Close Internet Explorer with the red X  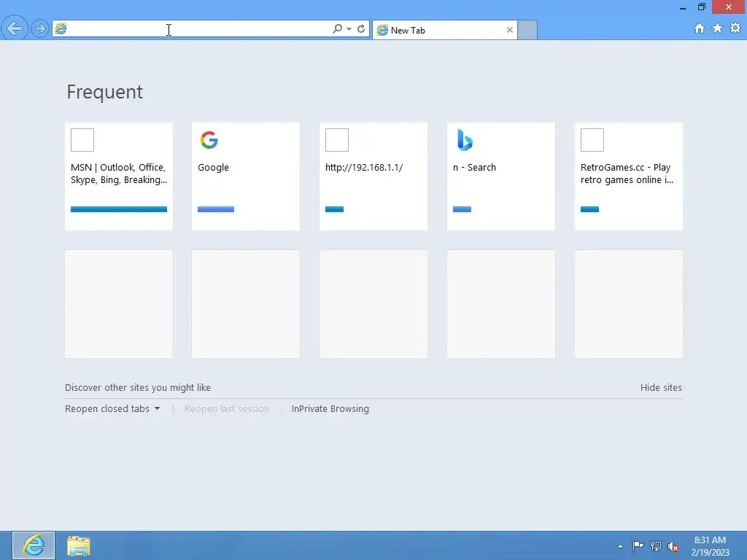point(729,7)
